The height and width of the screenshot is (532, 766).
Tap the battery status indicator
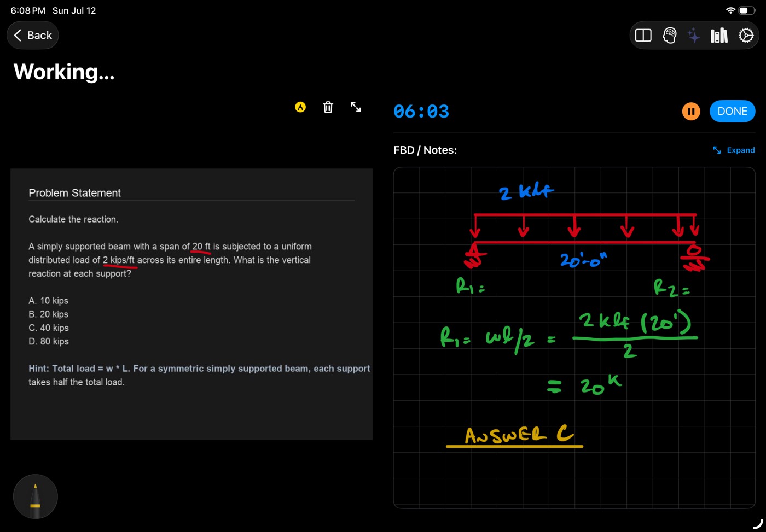[x=747, y=10]
